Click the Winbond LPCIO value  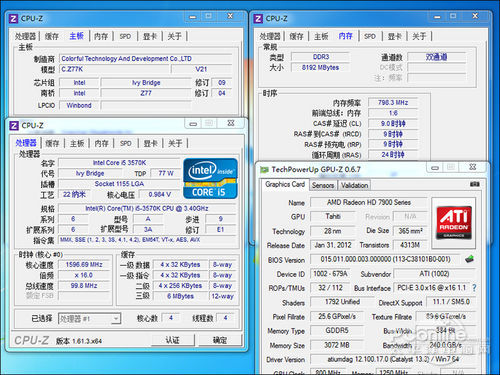[79, 105]
